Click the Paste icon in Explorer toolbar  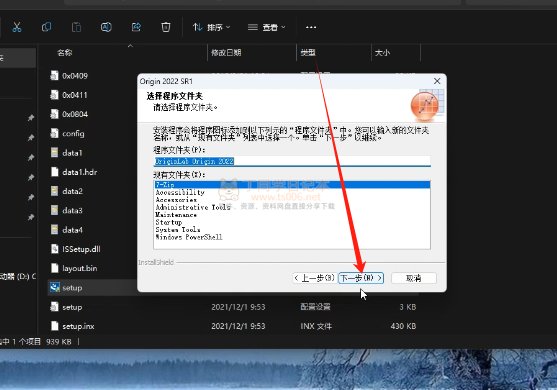76,27
